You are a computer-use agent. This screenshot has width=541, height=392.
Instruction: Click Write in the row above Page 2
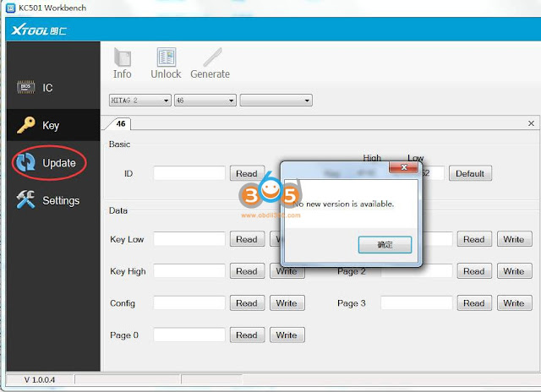click(x=515, y=239)
